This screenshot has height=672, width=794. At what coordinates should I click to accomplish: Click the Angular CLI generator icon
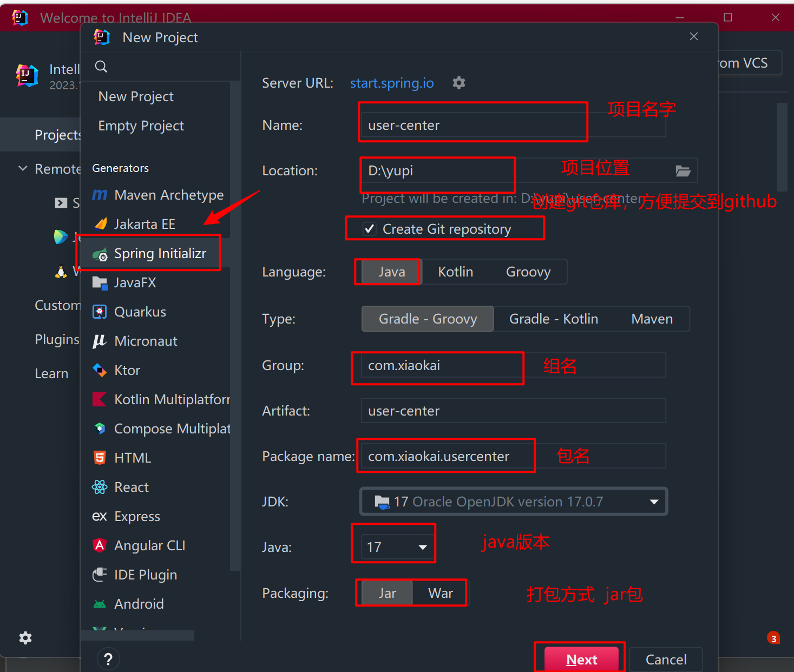100,545
